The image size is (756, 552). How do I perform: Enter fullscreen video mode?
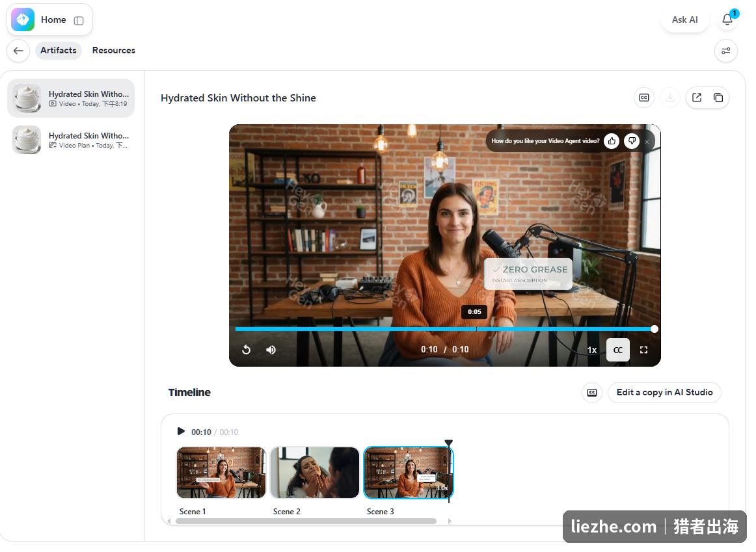pos(643,350)
